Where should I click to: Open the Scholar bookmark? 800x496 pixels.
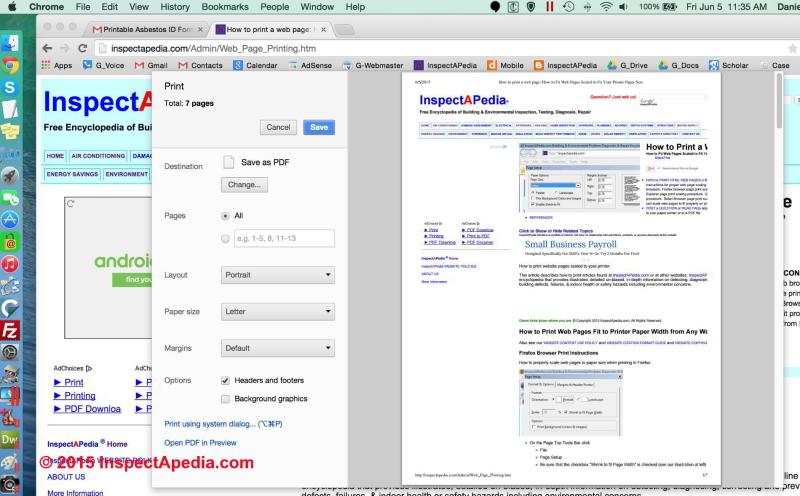coord(729,65)
